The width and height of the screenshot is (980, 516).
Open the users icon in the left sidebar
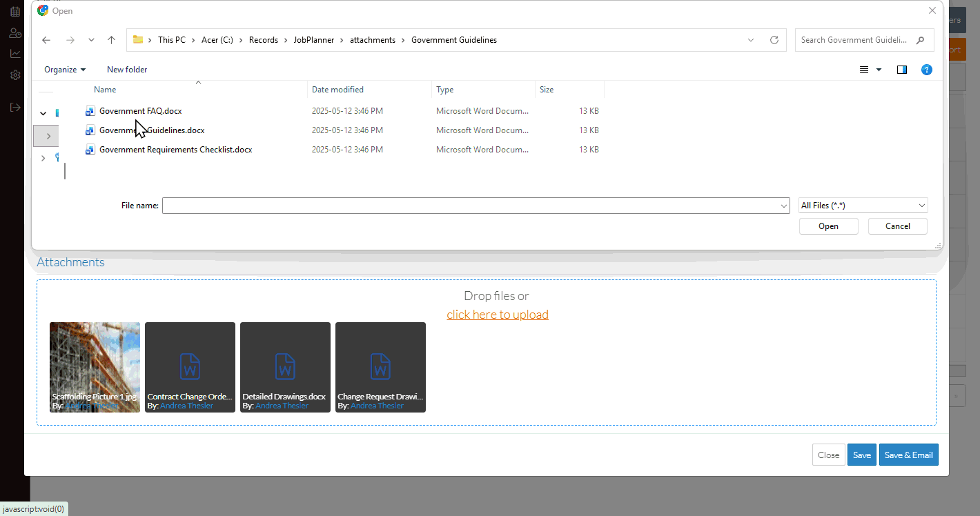point(15,33)
